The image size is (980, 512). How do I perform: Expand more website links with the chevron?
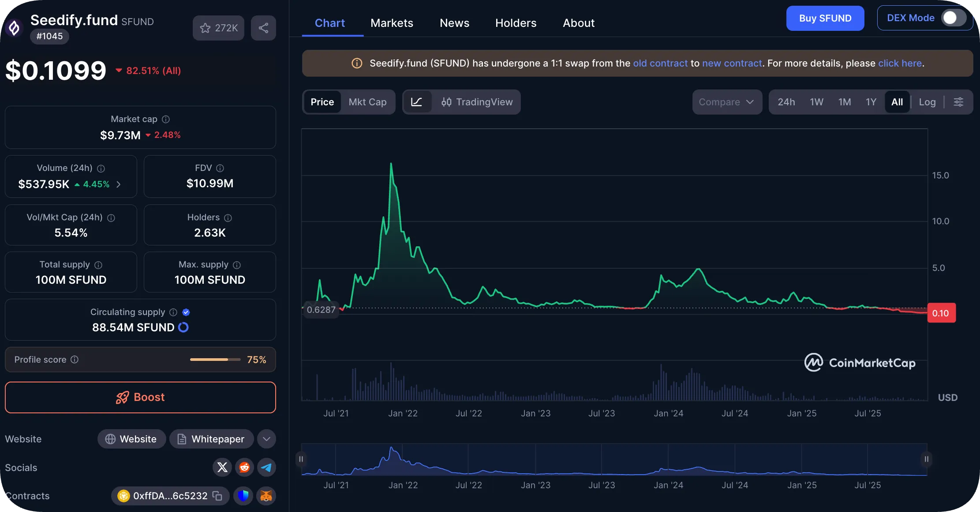(266, 439)
